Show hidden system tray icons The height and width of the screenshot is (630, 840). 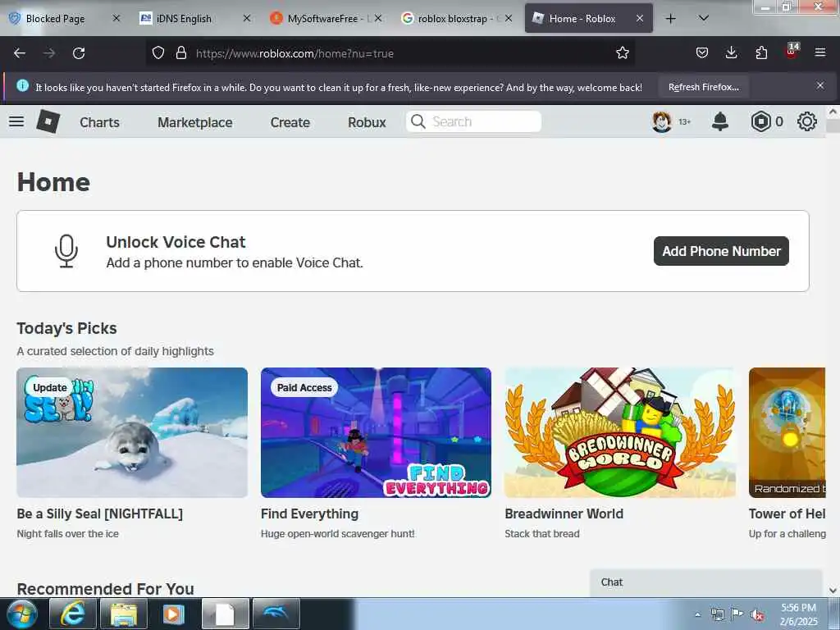[697, 615]
